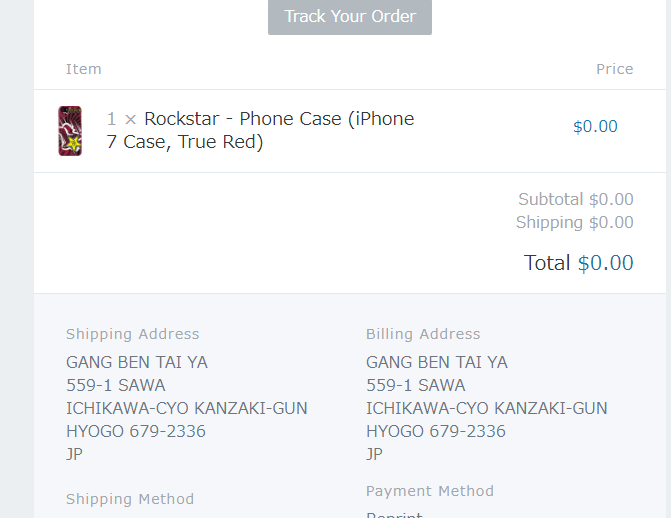Select the Payment Method heading
This screenshot has width=671, height=518.
(x=430, y=491)
